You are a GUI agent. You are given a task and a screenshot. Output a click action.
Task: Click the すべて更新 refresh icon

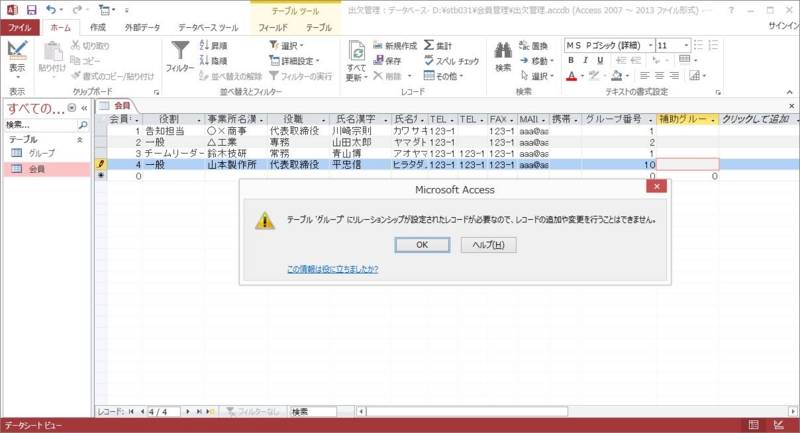click(357, 52)
